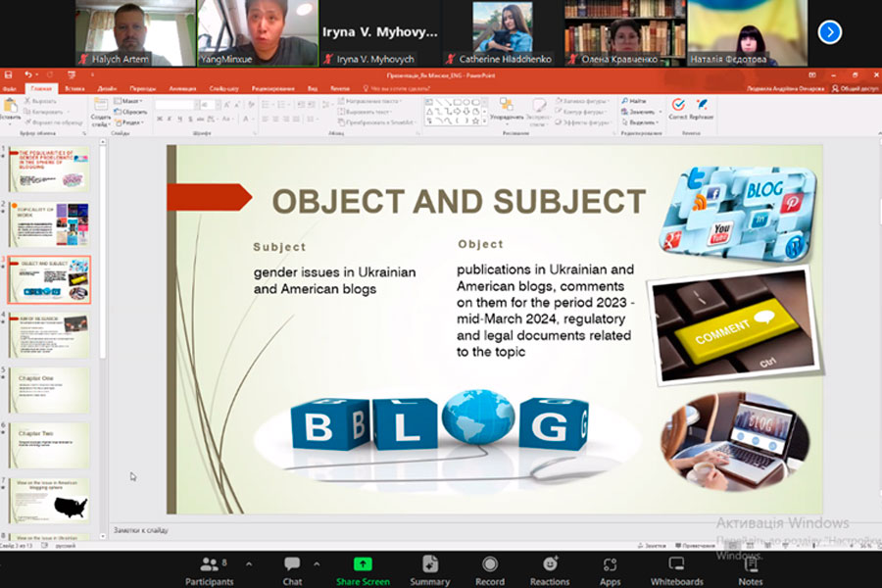Screen dimensions: 882x588
Task: Open the Дизайн ribbon tab
Action: (107, 87)
